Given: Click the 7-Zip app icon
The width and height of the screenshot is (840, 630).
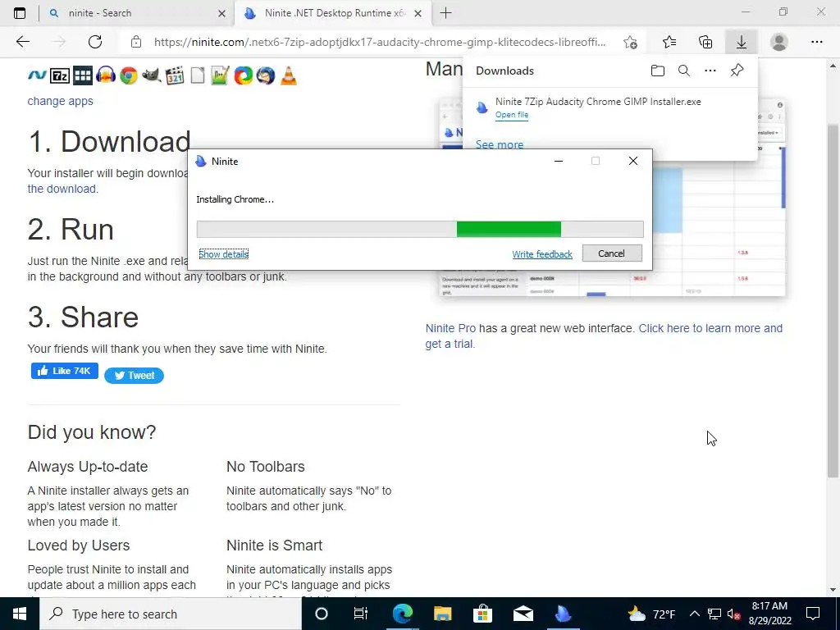Looking at the screenshot, I should 59,75.
